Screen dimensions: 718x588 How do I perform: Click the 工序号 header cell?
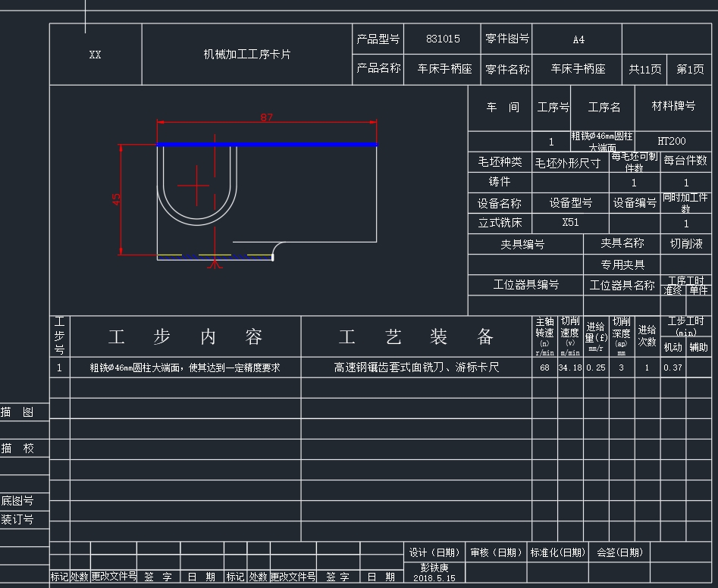coord(553,107)
